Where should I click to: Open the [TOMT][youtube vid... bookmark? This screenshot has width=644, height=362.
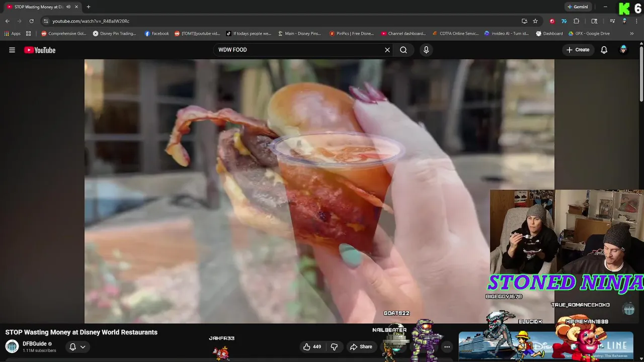pyautogui.click(x=197, y=34)
